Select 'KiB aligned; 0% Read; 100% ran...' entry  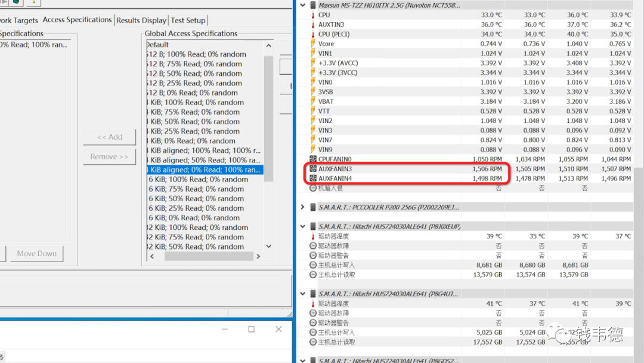click(x=205, y=170)
